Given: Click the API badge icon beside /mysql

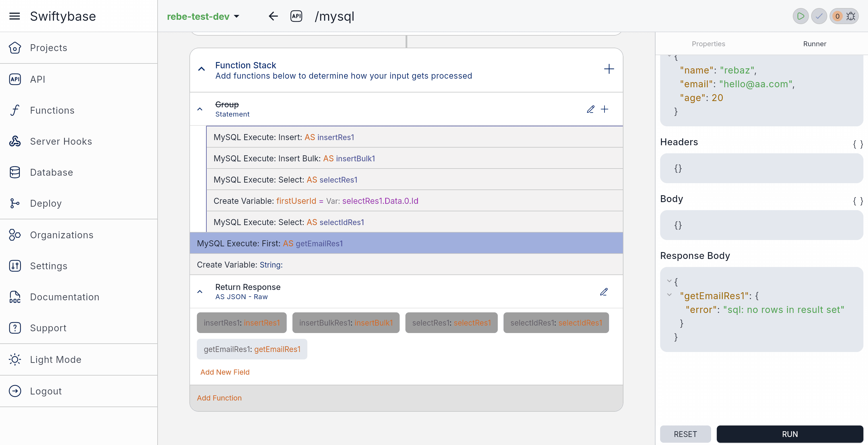Looking at the screenshot, I should pos(296,16).
